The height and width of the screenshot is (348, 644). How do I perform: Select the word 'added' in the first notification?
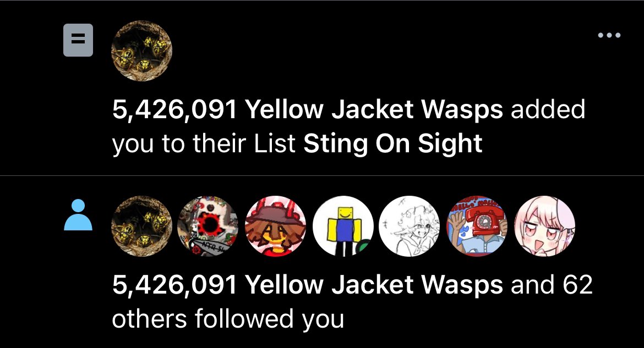coord(548,109)
